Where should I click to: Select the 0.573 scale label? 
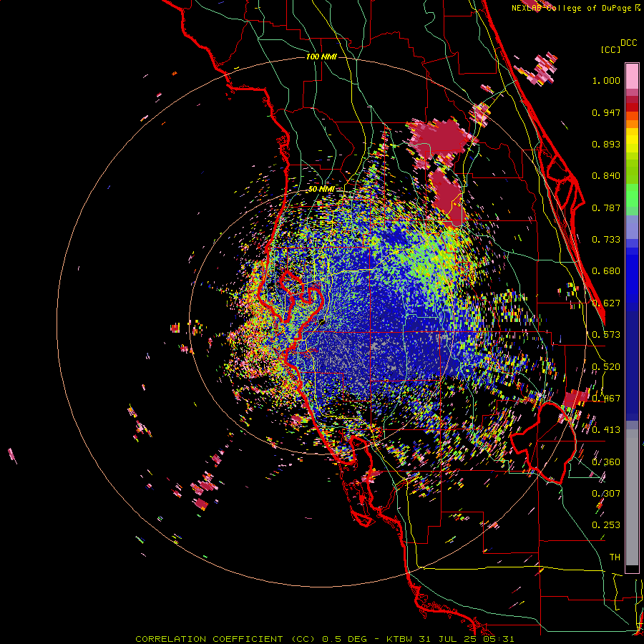coord(606,335)
